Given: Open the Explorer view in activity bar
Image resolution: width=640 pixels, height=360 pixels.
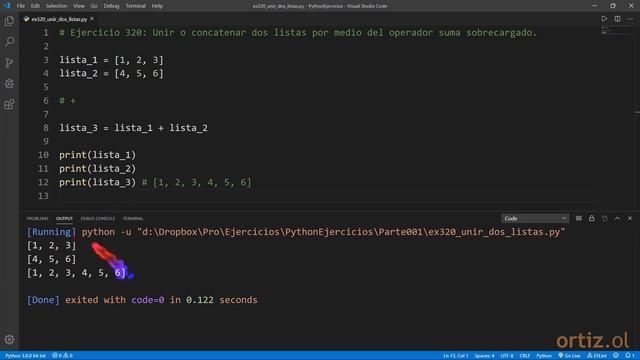Looking at the screenshot, I should (9, 21).
